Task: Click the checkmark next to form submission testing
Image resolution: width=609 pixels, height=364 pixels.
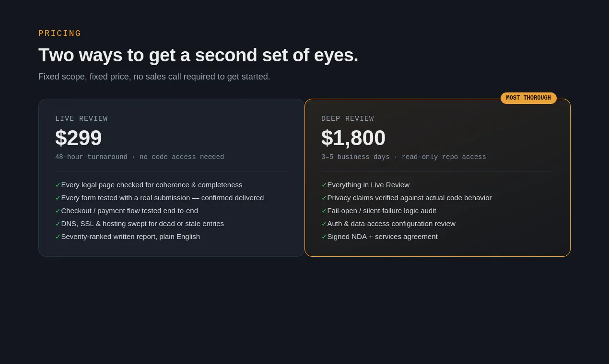Action: 58,198
